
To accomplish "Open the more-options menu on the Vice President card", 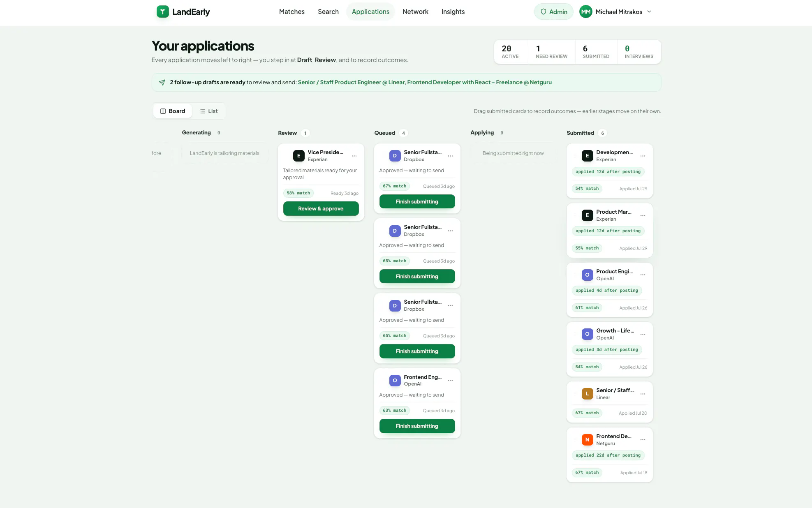I will (x=354, y=156).
